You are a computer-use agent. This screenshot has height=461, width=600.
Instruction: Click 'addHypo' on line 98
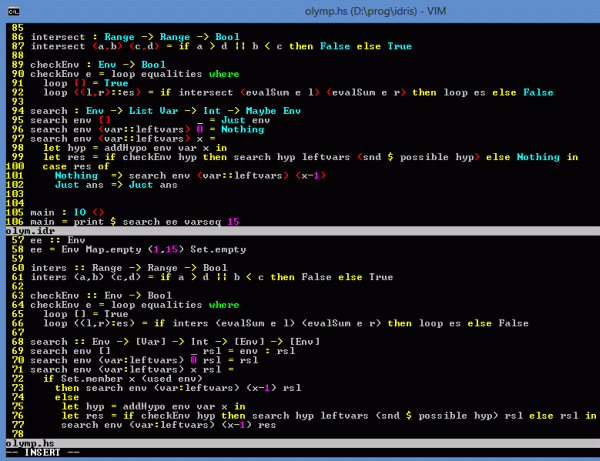pos(125,148)
